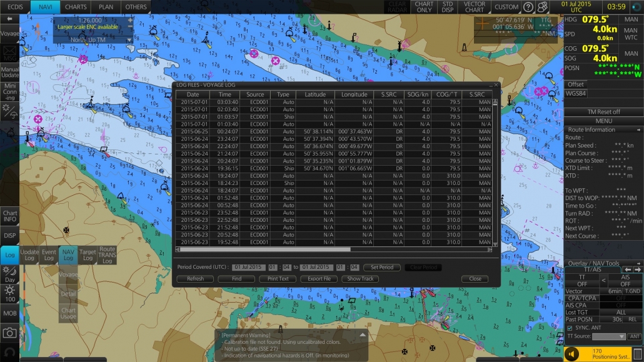Select CHART ONLY display mode
This screenshot has height=362, width=644.
pos(424,7)
